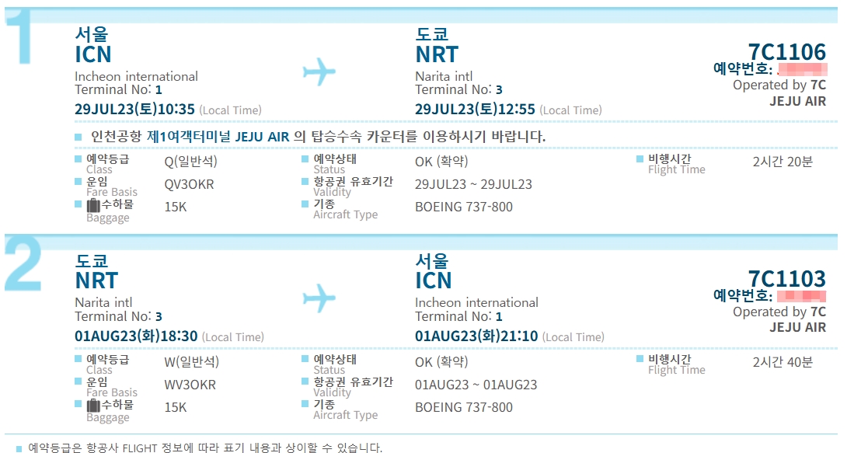The width and height of the screenshot is (868, 453).
Task: Click the departure time 29JUL23 10:35
Action: point(134,109)
